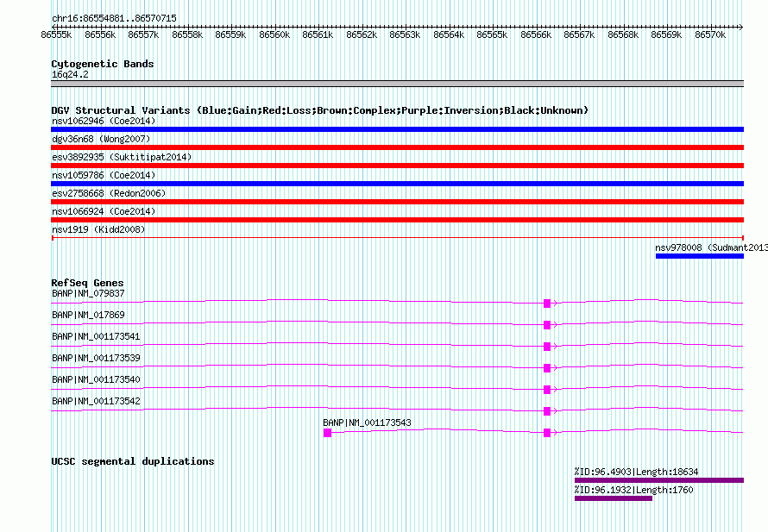The height and width of the screenshot is (532, 768).
Task: Click the 86564k ruler tick label
Action: pos(449,34)
